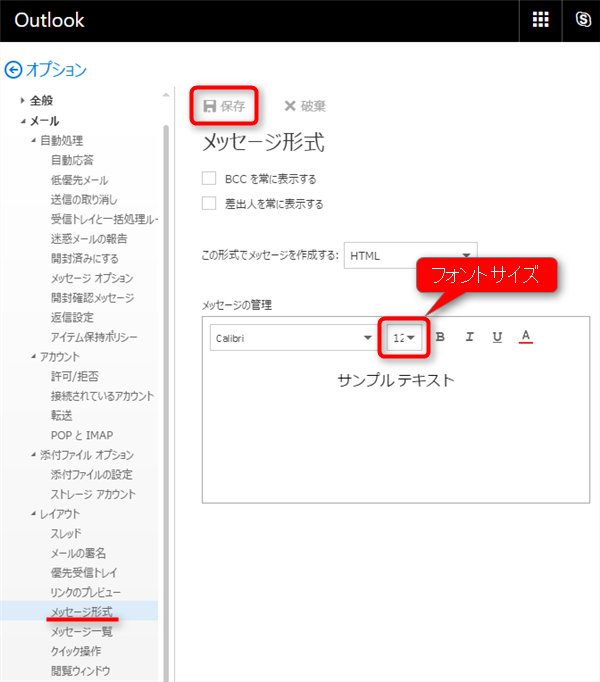The height and width of the screenshot is (682, 600).
Task: Click the Outlook logo text
Action: [49, 20]
